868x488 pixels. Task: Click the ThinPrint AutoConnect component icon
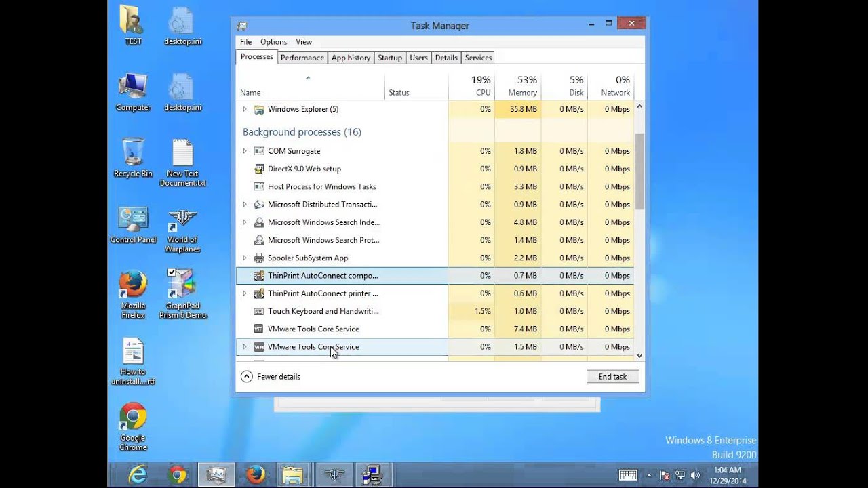[x=258, y=276]
